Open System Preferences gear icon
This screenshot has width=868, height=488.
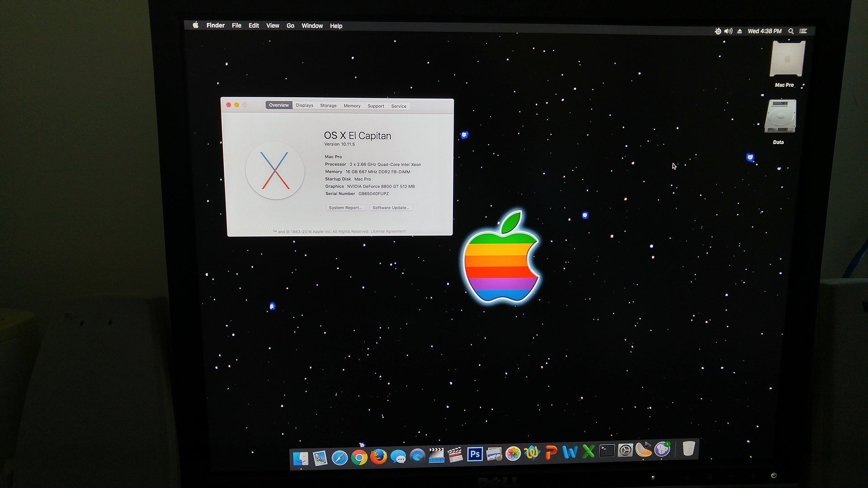[625, 450]
